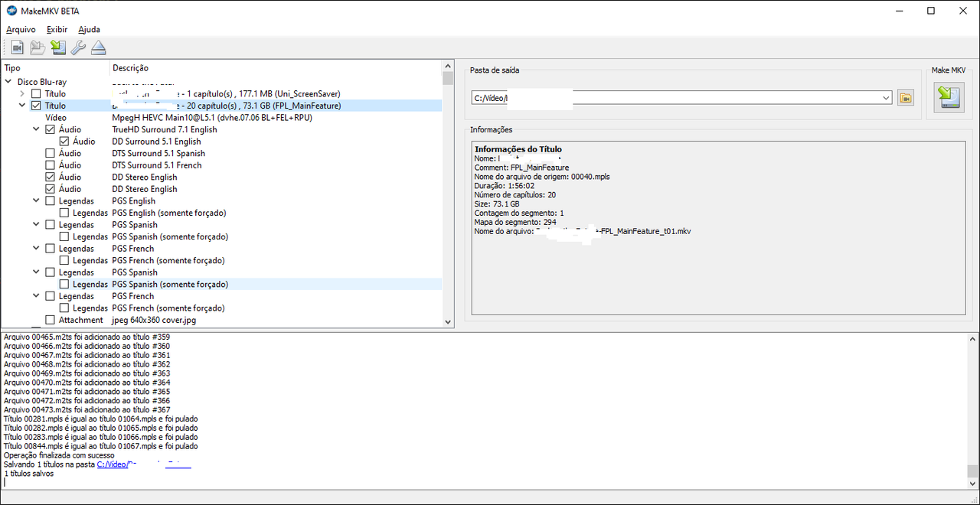Collapse the TrueHD Surround 7.1 audio node
Screen dimensions: 980x505
[36, 129]
